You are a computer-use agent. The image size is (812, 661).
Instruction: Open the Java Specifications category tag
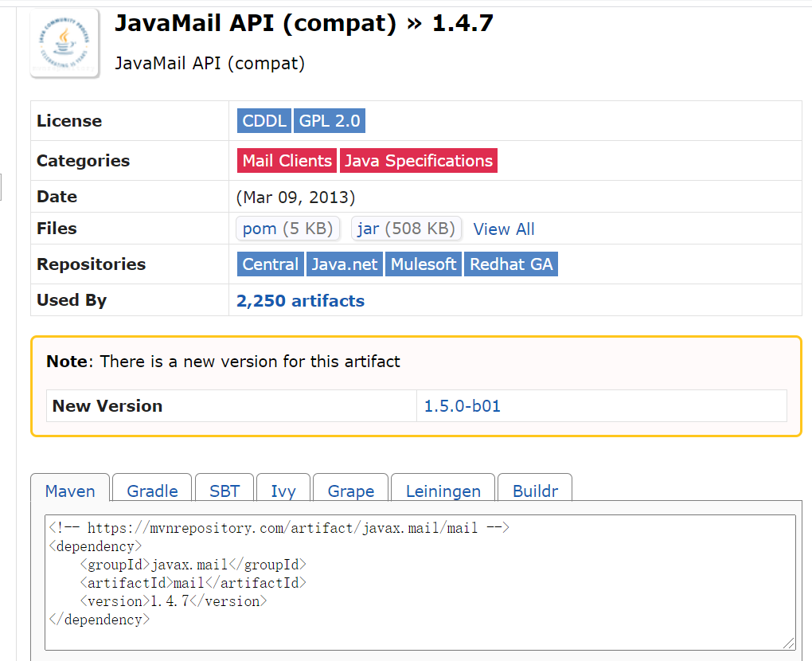pos(419,161)
